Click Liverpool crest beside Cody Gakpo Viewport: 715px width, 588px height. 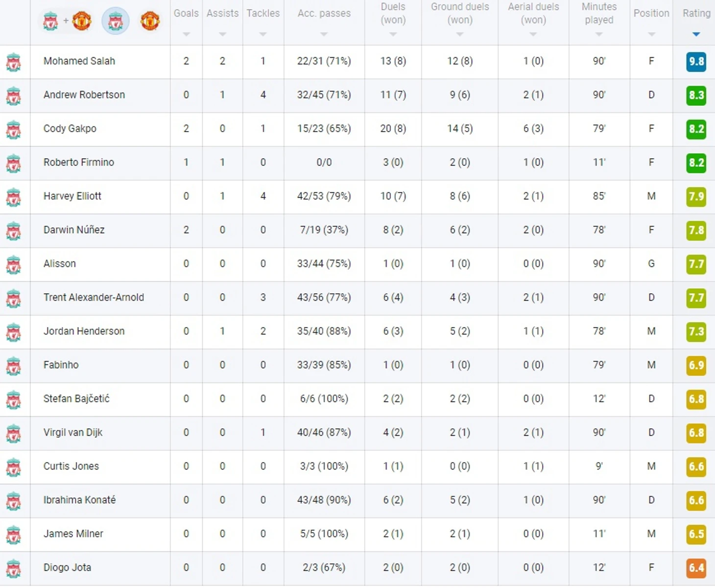[x=14, y=130]
